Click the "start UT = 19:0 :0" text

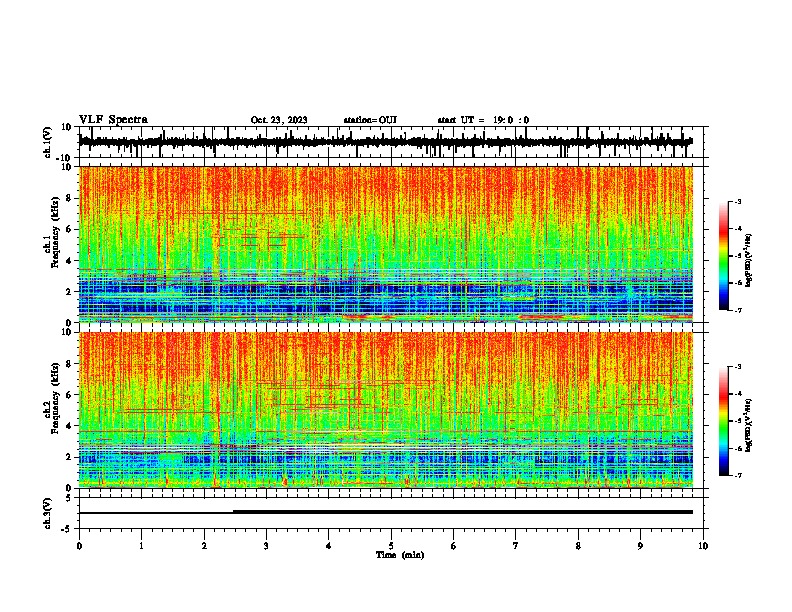pyautogui.click(x=483, y=120)
